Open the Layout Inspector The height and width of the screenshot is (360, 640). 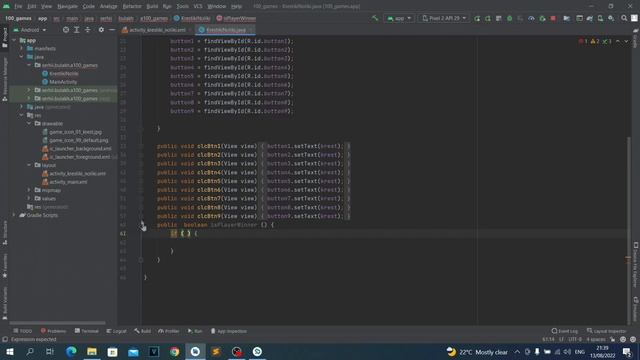tap(607, 331)
